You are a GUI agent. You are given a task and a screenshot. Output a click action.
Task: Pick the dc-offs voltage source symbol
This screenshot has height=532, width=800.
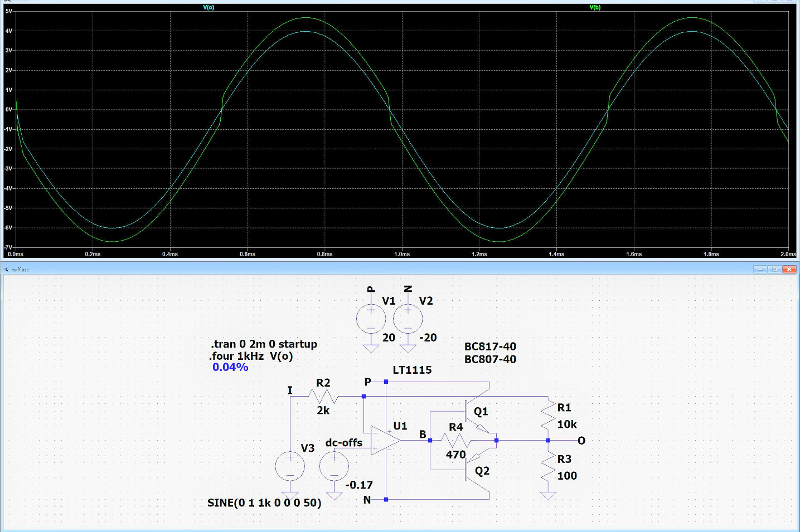(334, 466)
